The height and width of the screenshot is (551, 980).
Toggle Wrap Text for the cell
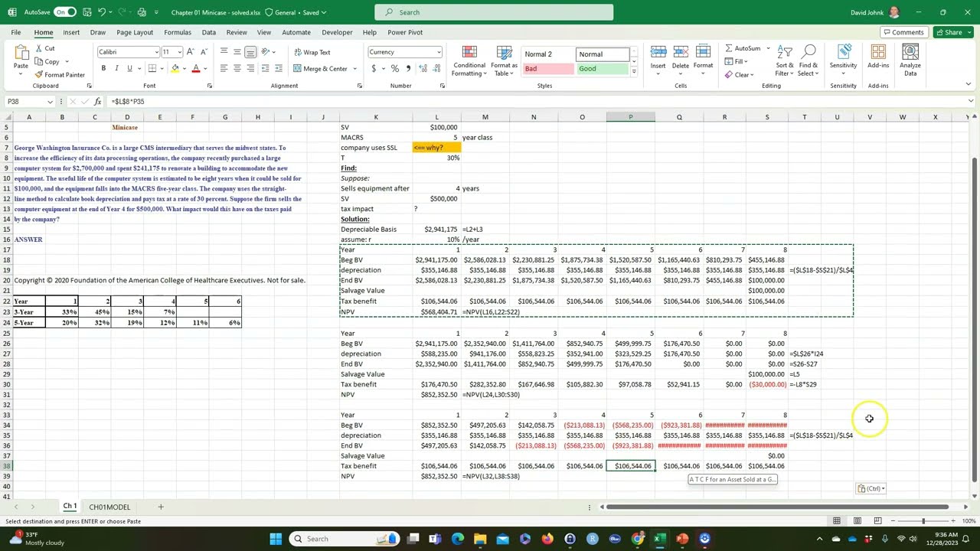(x=312, y=53)
